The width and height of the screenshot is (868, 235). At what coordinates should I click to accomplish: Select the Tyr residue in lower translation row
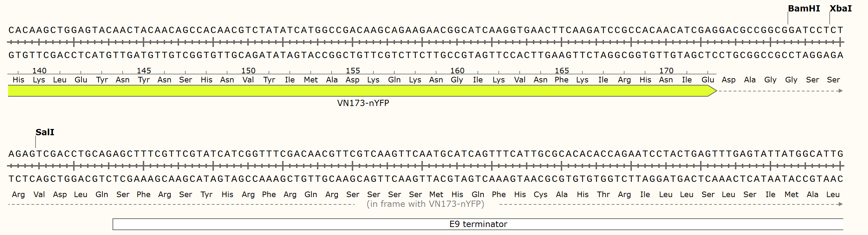point(206,195)
